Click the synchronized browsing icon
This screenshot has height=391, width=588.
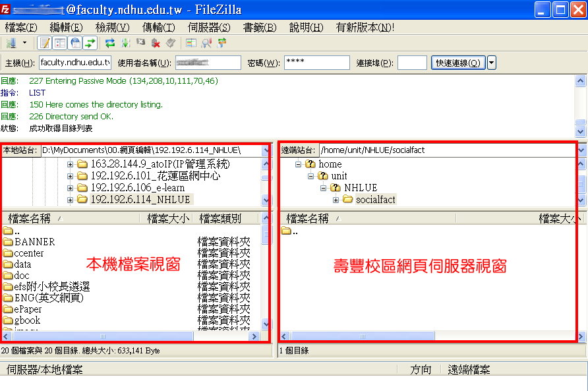coord(222,43)
